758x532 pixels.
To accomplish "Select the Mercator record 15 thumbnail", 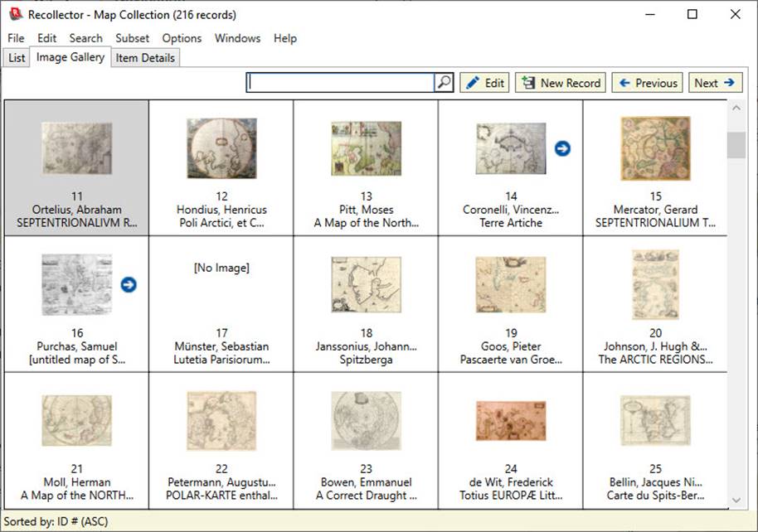I will [654, 149].
